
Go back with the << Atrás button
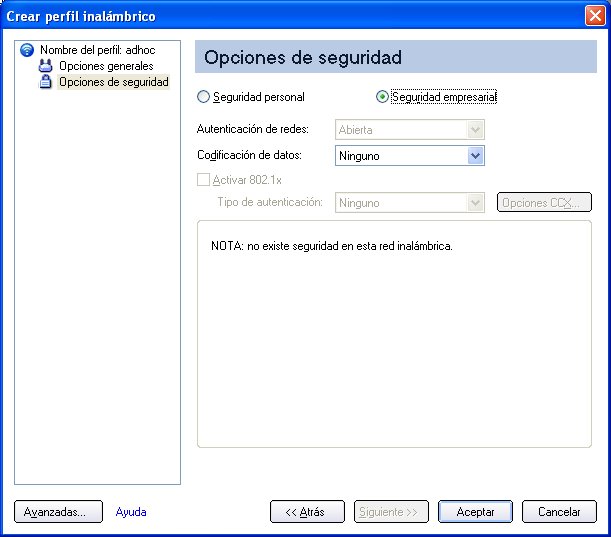tap(307, 512)
